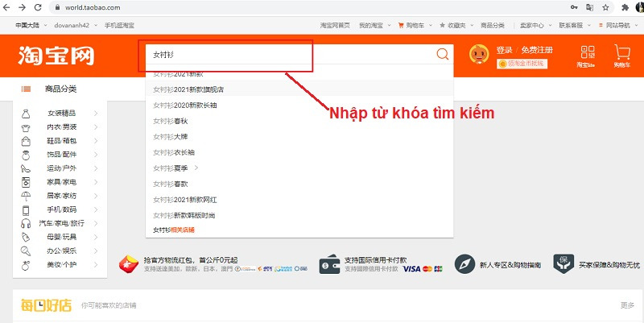The width and height of the screenshot is (644, 323).
Task: Select the 女衬衫大牌 suggestion
Action: click(169, 137)
